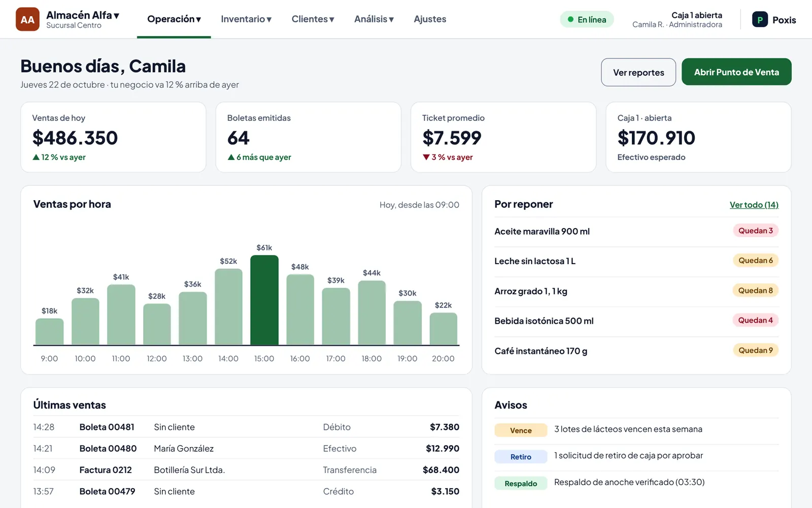
Task: Expand the Operación menu
Action: (x=174, y=19)
